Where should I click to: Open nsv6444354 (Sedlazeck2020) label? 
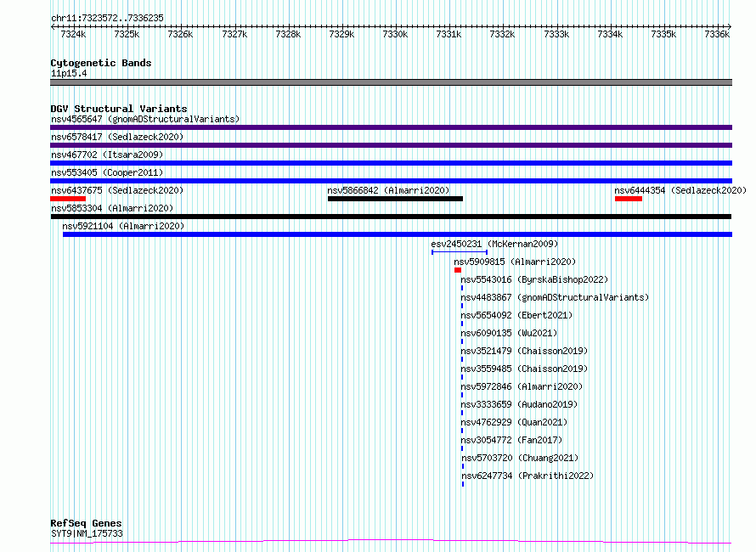point(680,190)
